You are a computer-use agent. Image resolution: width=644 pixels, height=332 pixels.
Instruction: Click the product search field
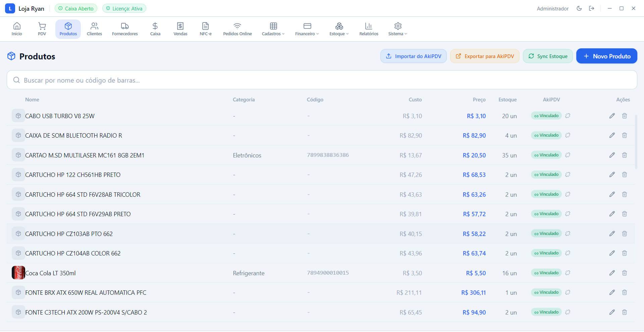[322, 80]
